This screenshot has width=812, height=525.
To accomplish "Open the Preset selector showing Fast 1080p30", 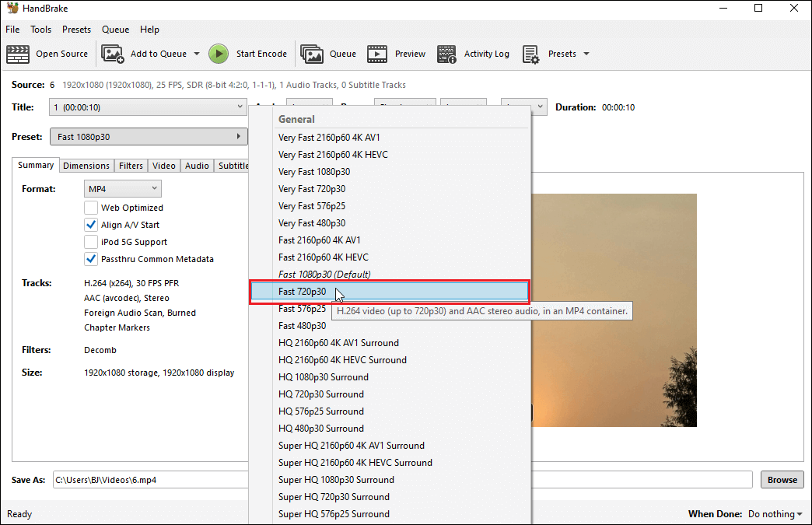I will [149, 137].
